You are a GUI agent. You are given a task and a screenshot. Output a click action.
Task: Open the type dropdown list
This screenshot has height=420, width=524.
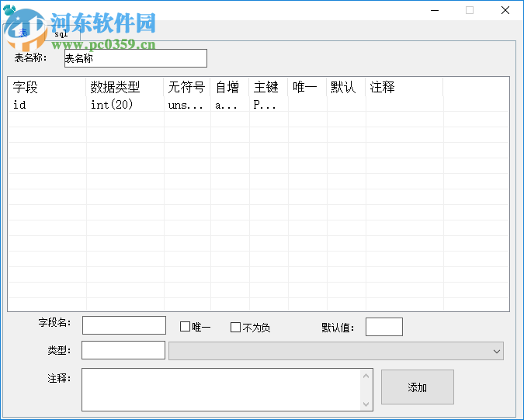point(336,351)
